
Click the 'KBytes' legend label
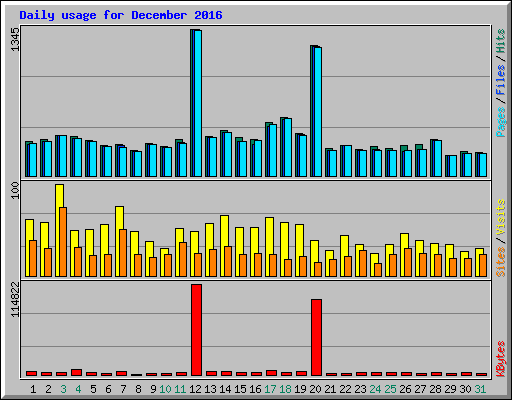(500, 359)
